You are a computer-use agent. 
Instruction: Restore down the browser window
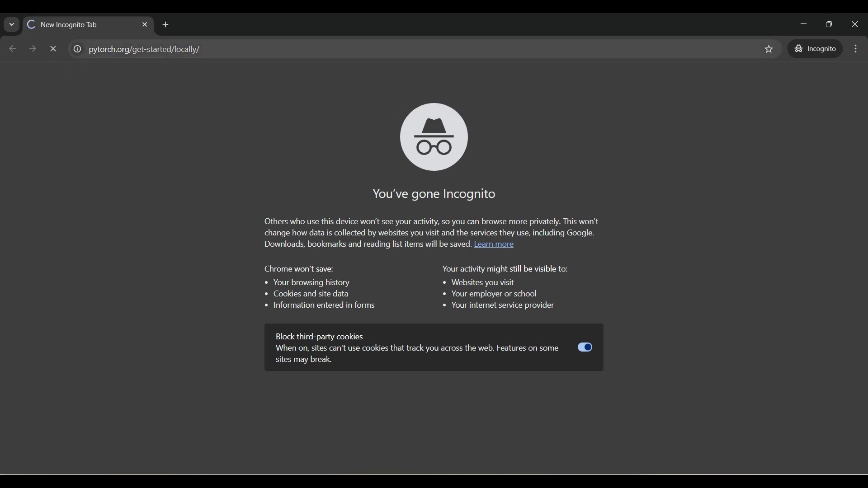[x=829, y=25]
